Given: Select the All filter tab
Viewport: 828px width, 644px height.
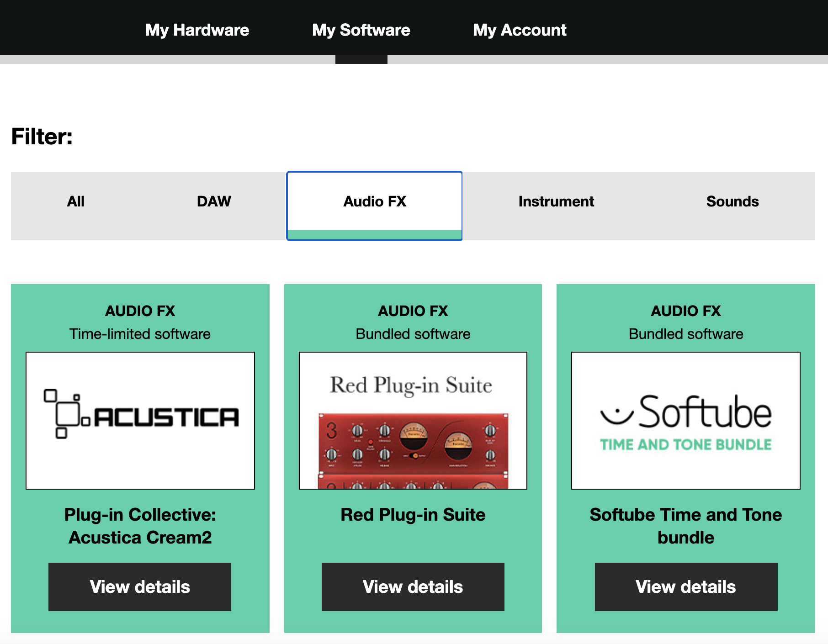Looking at the screenshot, I should pos(76,201).
